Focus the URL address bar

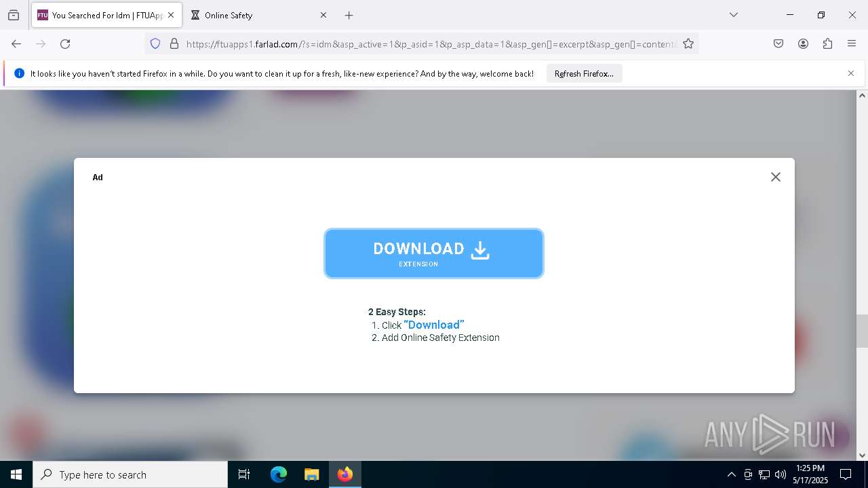[431, 43]
